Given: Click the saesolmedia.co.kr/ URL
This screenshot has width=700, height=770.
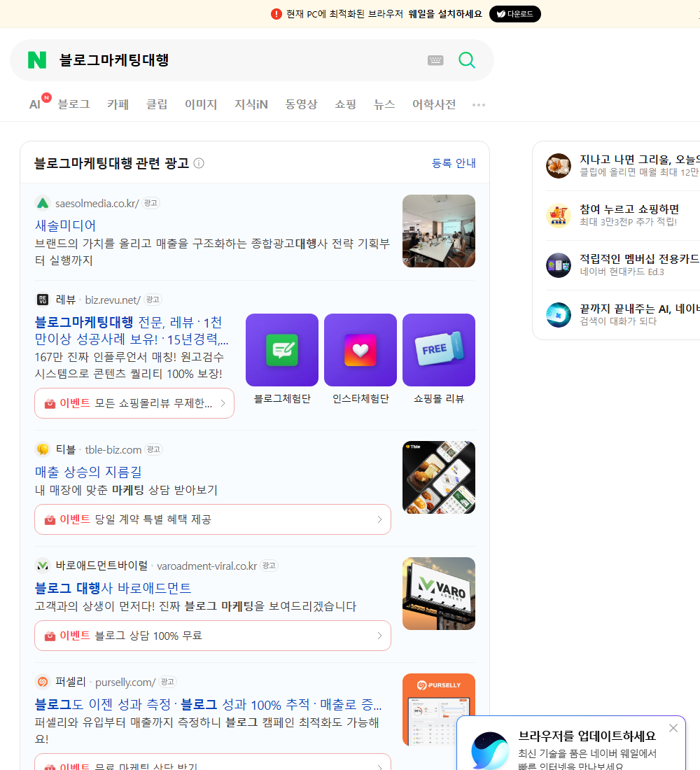Looking at the screenshot, I should tap(97, 203).
